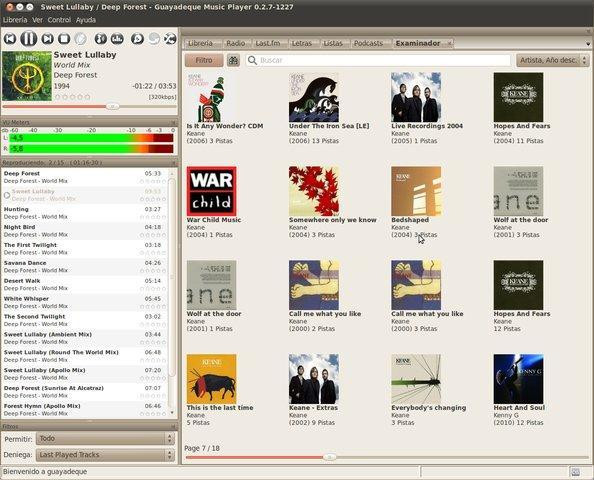Click the track position slider
Viewport: 594px width, 480px height.
[x=90, y=107]
